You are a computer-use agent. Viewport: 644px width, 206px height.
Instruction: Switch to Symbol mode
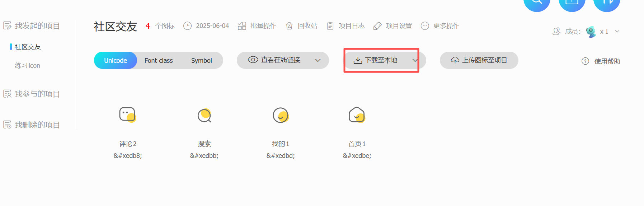coord(201,60)
